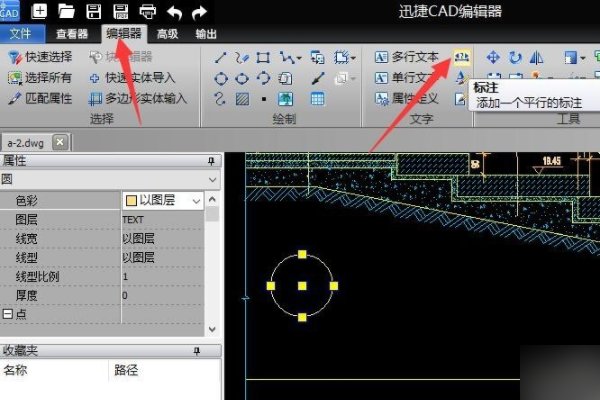Switch to the 高级 tab
This screenshot has height=400, width=600.
pos(168,34)
